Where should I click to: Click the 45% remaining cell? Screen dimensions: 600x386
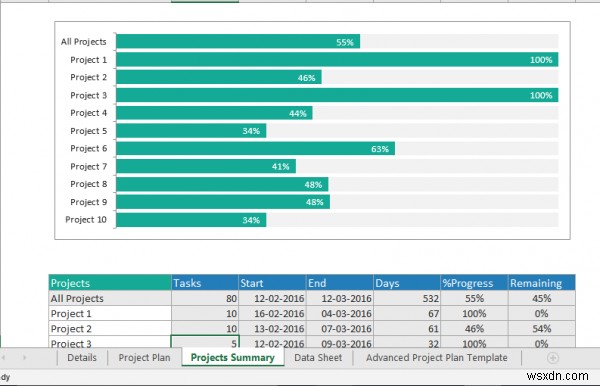[x=541, y=298]
